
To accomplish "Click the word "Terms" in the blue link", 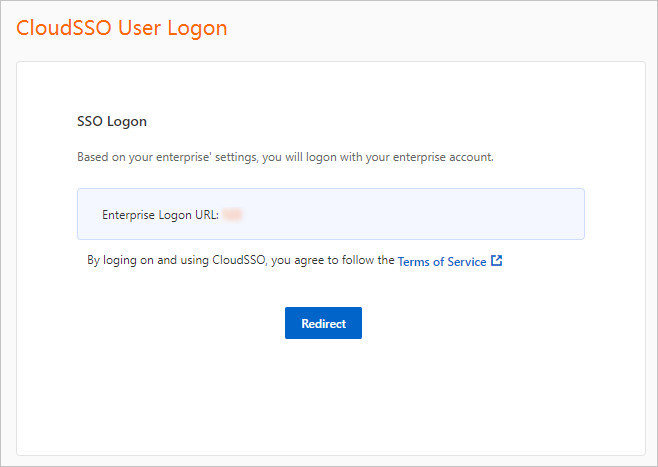I will (415, 262).
